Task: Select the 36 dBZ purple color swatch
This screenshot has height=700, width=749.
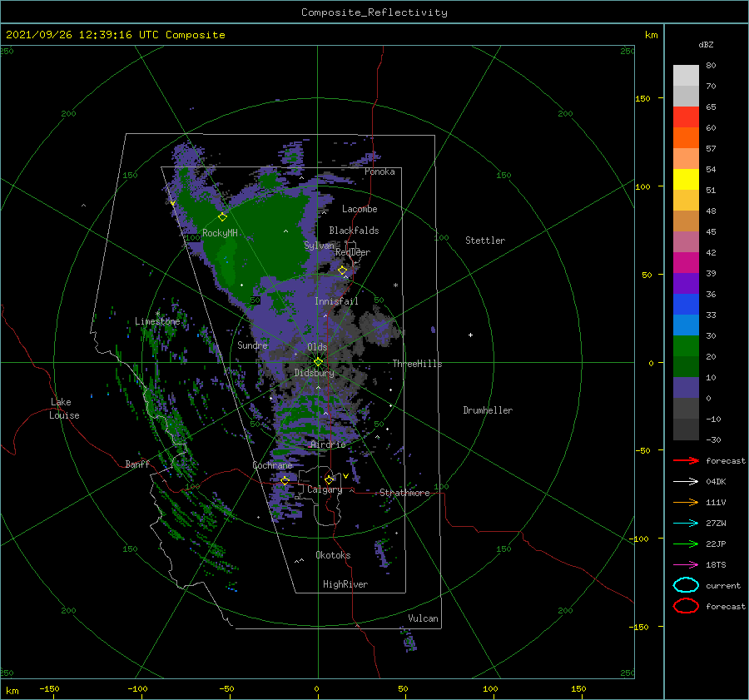Action: point(686,283)
